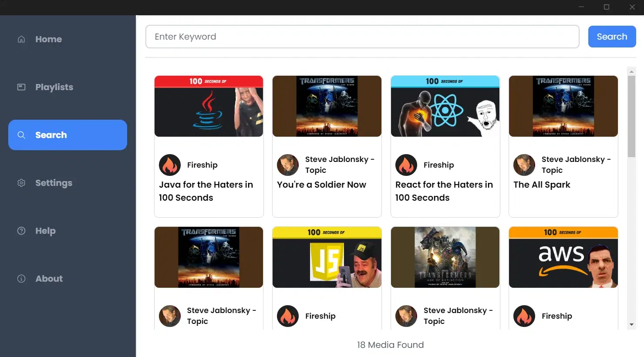The height and width of the screenshot is (357, 644).
Task: Click Steve Jablonsky - Topic on The All Spark card
Action: pos(576,165)
